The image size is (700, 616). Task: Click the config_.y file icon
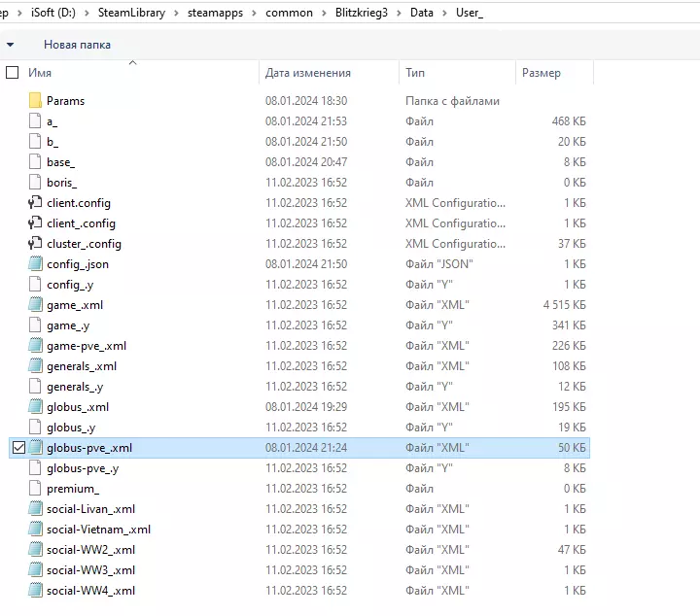pos(35,284)
